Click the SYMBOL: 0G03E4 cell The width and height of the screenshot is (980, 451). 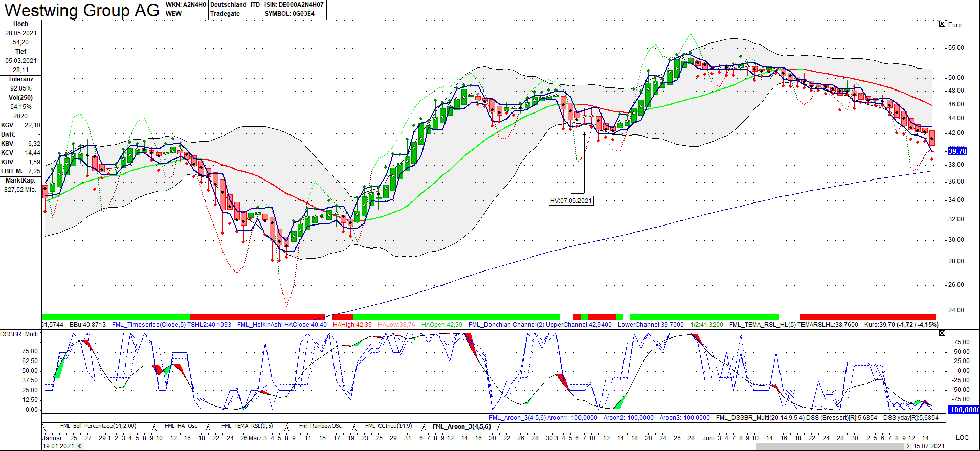(289, 14)
